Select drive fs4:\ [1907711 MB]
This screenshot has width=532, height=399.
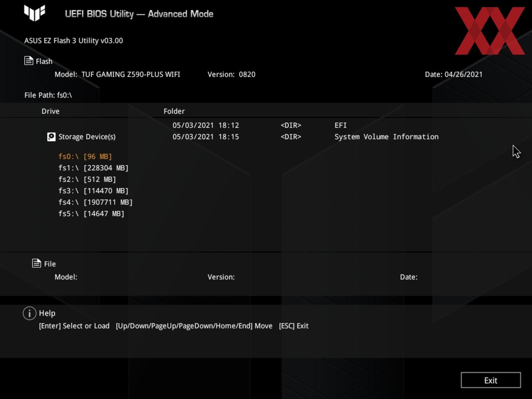95,202
